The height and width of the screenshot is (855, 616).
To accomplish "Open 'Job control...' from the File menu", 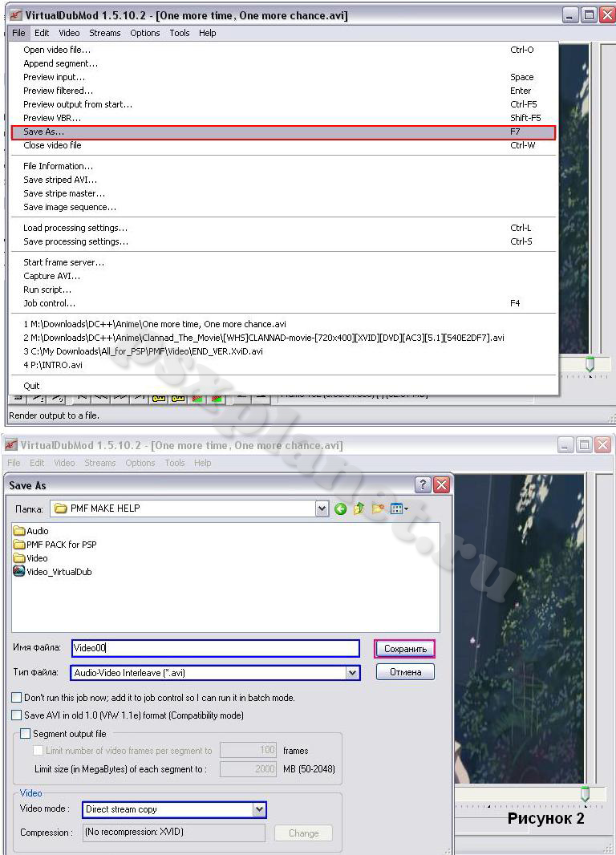I will pyautogui.click(x=283, y=302).
